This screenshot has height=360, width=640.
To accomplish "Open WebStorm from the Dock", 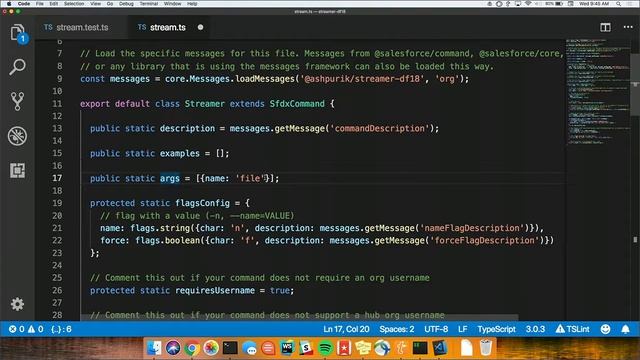I will point(287,348).
